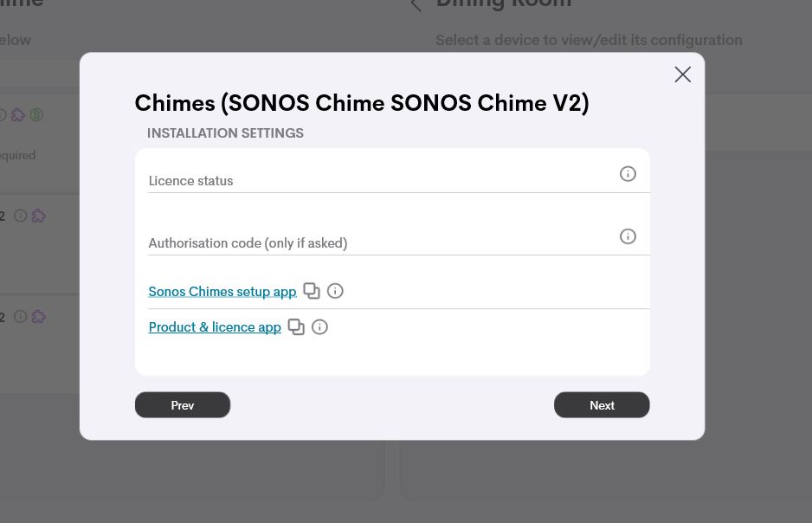Screen dimensions: 812x523
Task: Show info about the Authorisation code field
Action: pos(628,236)
